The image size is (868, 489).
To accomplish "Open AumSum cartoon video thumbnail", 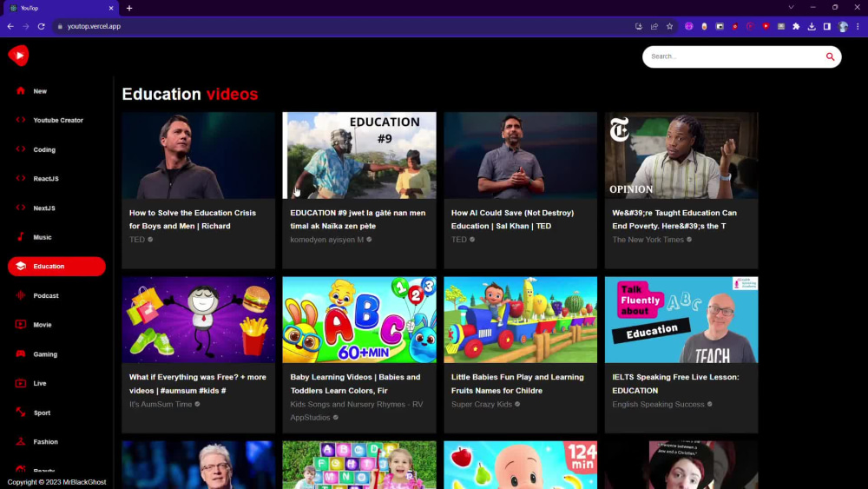I will [198, 320].
